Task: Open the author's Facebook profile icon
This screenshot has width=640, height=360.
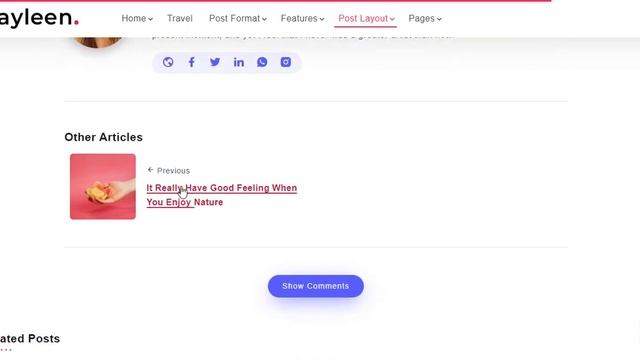Action: coord(191,62)
